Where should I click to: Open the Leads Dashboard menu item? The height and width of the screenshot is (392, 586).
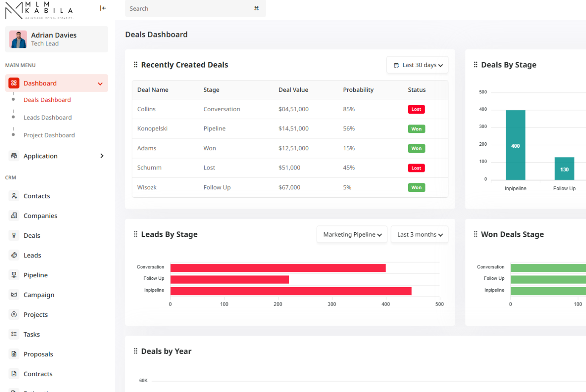[x=48, y=118]
